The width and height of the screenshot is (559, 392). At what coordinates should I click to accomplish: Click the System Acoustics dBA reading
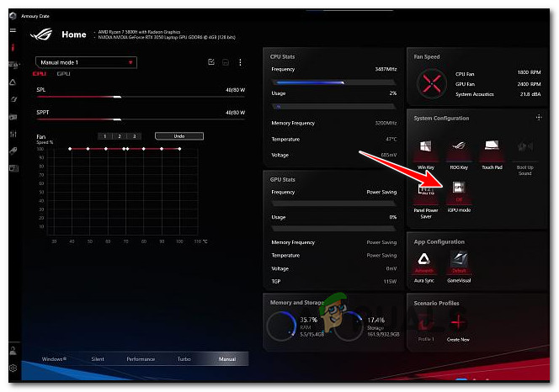pyautogui.click(x=530, y=94)
